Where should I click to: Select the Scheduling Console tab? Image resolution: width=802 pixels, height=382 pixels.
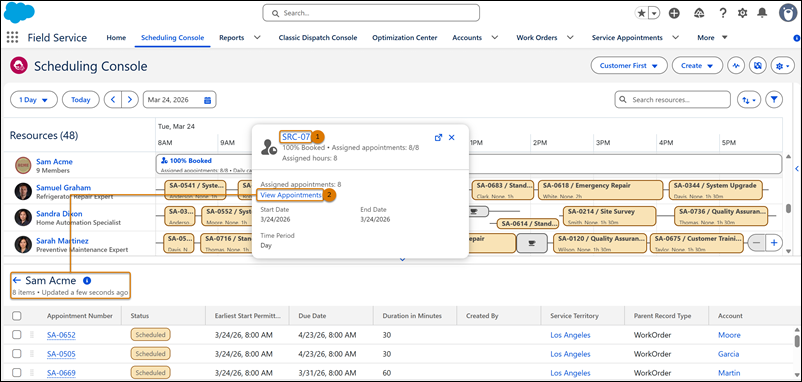point(172,37)
